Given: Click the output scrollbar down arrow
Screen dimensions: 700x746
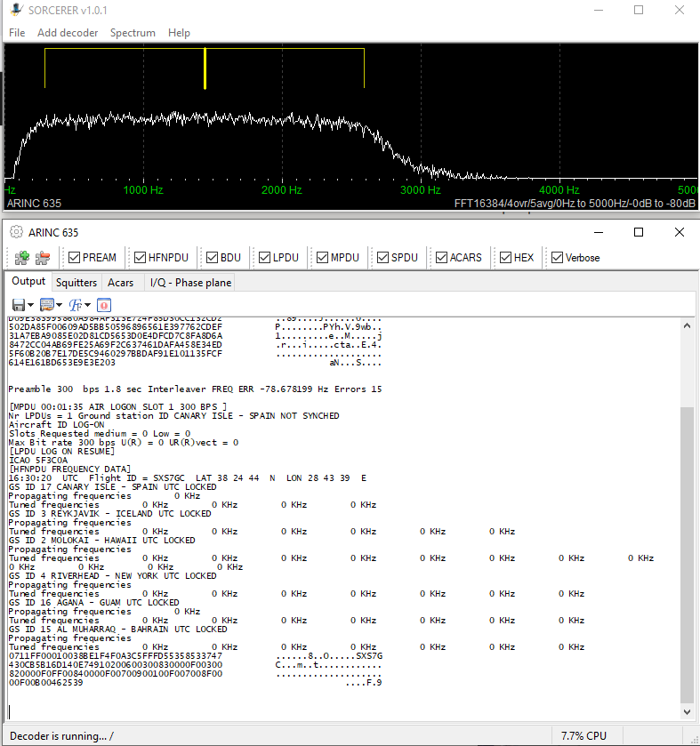Looking at the screenshot, I should [687, 711].
